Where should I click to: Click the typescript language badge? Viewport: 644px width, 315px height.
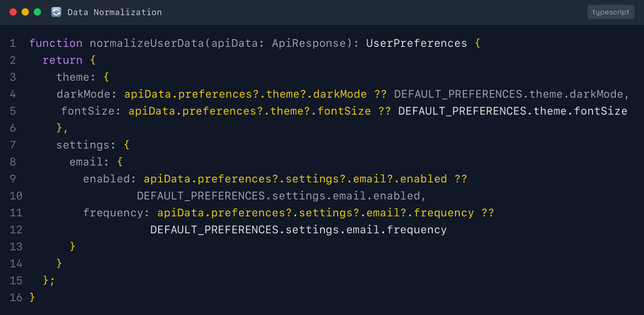tap(611, 12)
